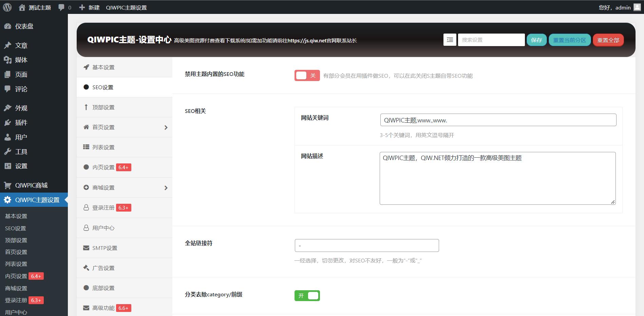Click the expand-all list icon beside search
Screen dimensions: 644x316
[450, 40]
